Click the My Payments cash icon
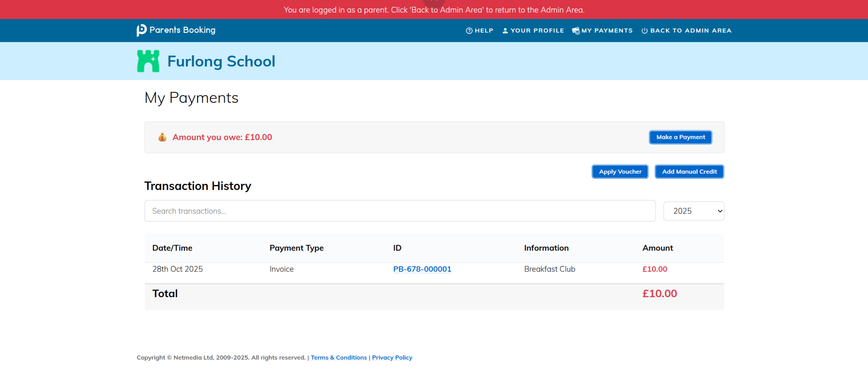The image size is (868, 384). tap(576, 31)
